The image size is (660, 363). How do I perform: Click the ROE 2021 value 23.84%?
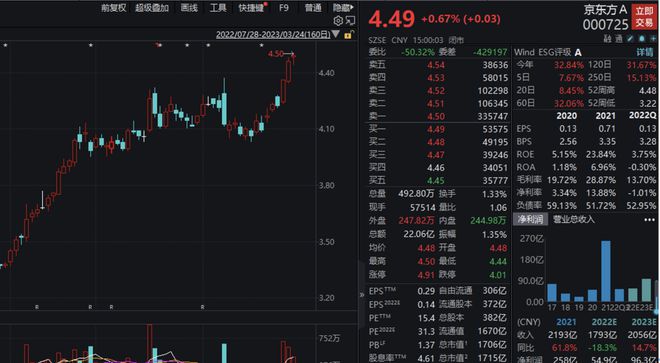click(x=601, y=155)
